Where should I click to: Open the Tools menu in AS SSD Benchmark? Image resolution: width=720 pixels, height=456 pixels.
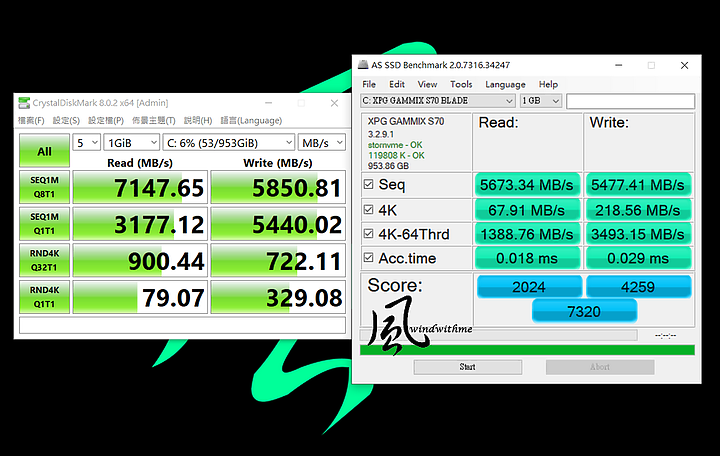coord(461,84)
